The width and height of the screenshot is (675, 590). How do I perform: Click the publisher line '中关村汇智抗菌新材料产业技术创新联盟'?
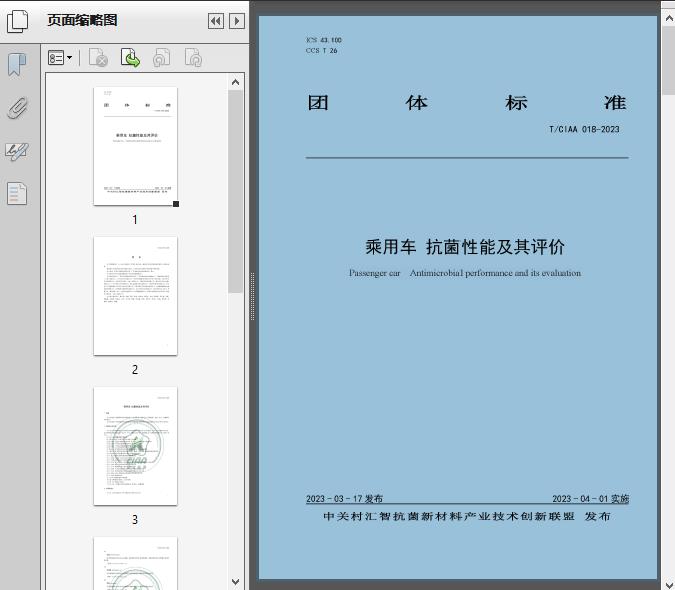click(449, 516)
